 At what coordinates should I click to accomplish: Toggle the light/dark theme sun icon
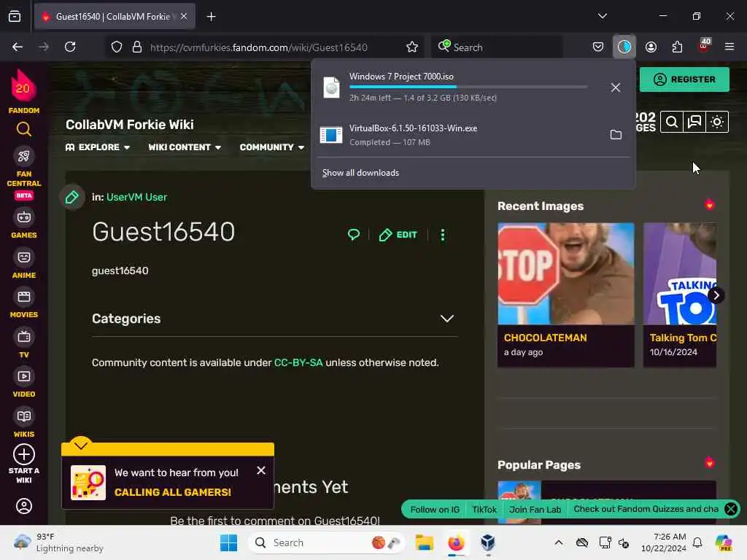(x=717, y=122)
